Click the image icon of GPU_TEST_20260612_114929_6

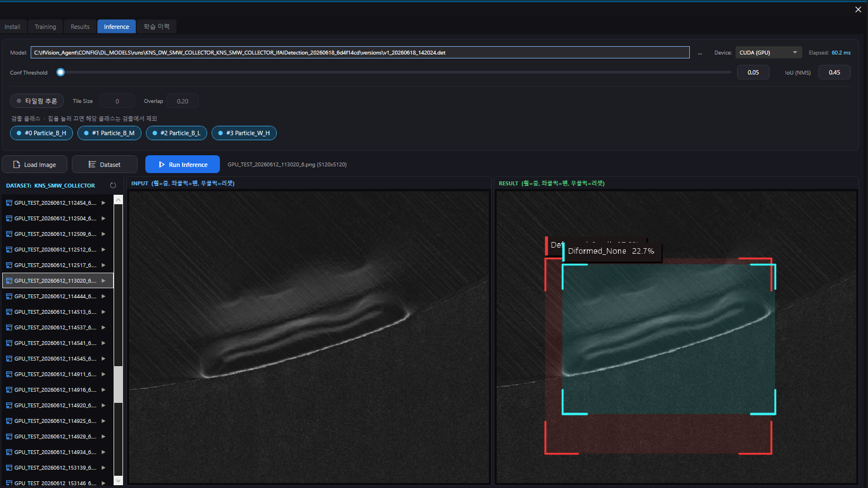click(x=9, y=437)
